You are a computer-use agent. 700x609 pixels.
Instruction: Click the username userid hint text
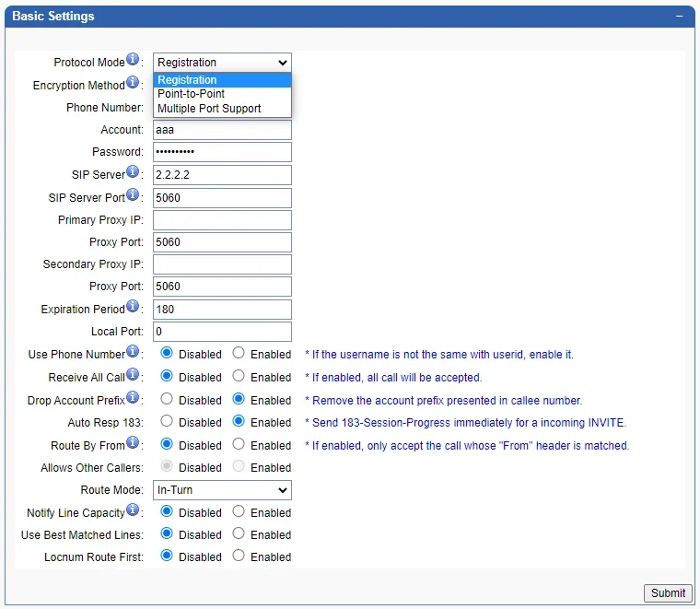tap(439, 355)
